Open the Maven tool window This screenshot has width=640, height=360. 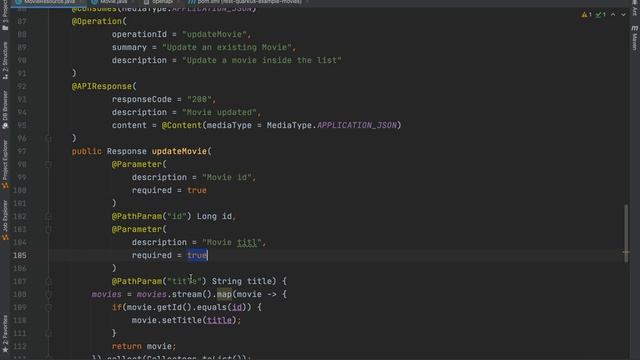635,38
